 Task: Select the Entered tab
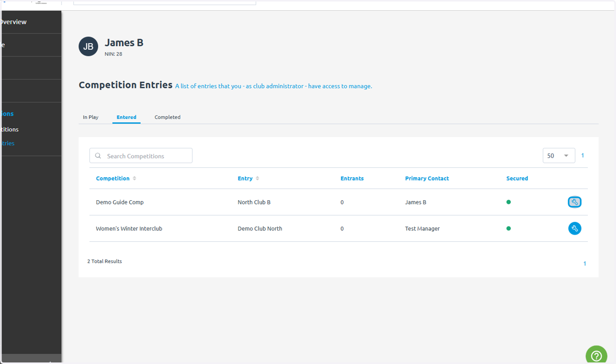tap(126, 117)
